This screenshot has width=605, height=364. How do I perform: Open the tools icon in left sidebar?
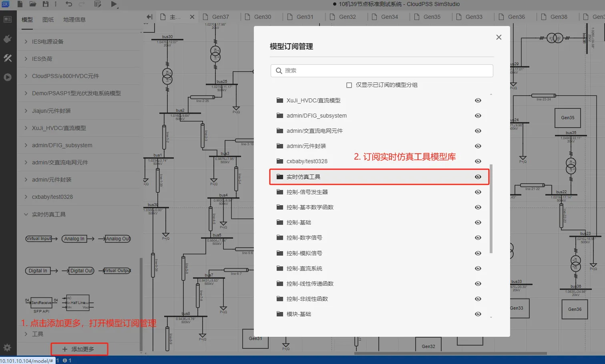[x=8, y=58]
